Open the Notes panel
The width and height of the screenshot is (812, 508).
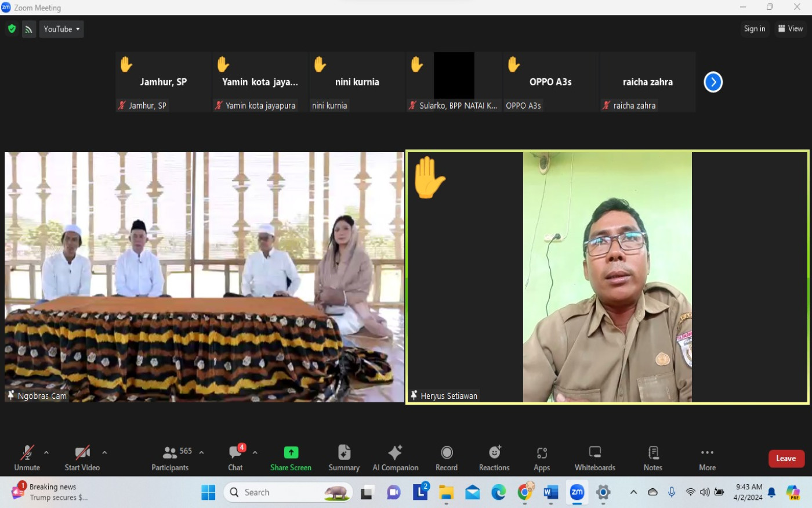pyautogui.click(x=652, y=457)
